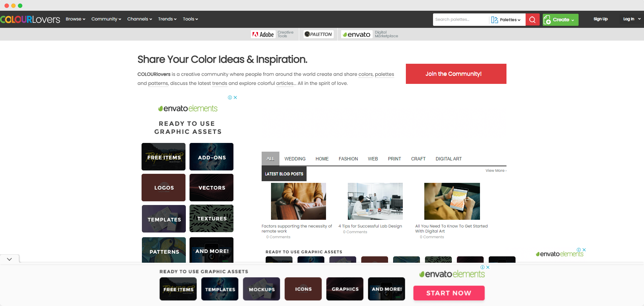Click the COLOURlovers logo
Viewport: 644px width, 306px height.
pos(30,19)
